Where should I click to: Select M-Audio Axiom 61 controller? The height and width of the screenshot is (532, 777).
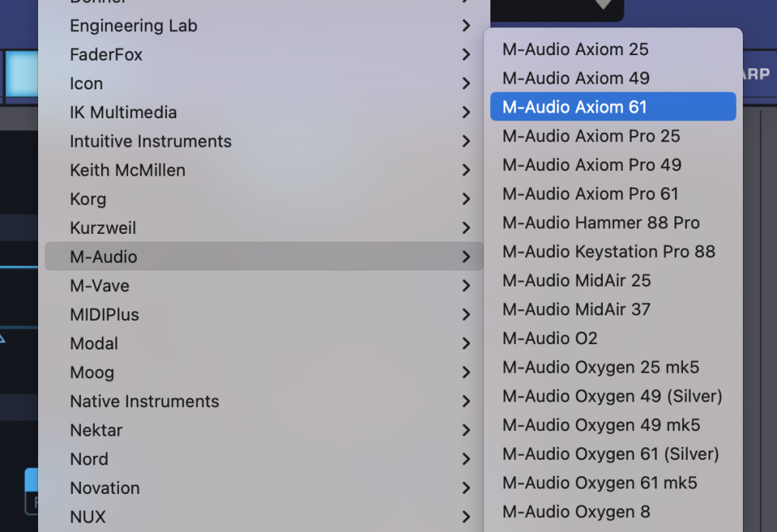(x=574, y=107)
